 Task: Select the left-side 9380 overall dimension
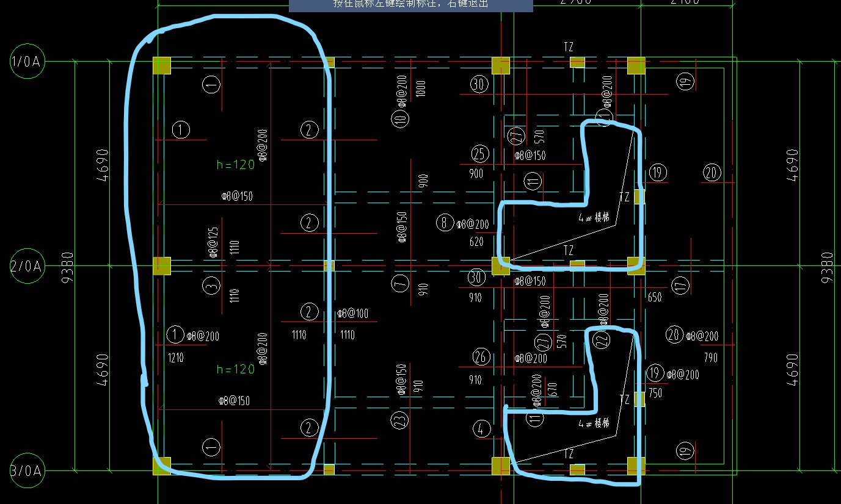[x=68, y=266]
